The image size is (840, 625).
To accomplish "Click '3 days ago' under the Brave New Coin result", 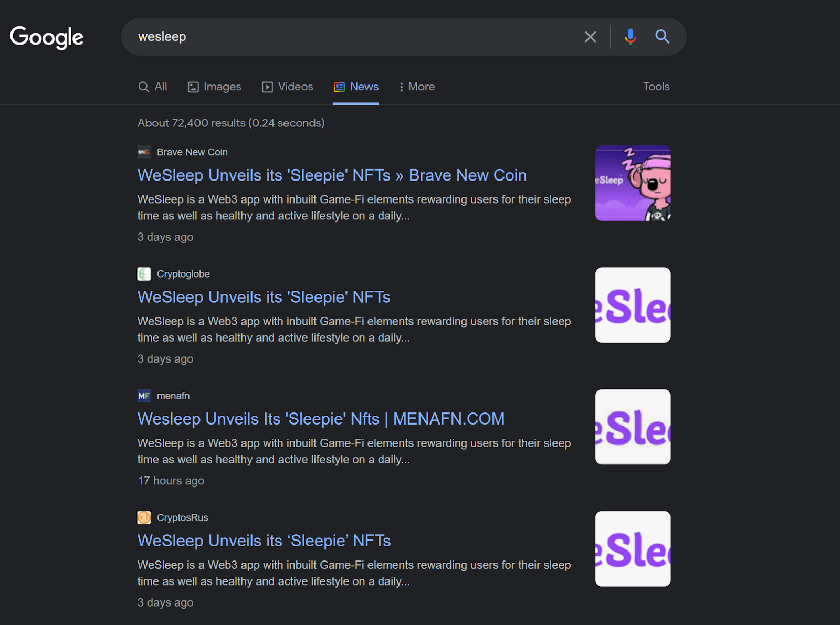I will (165, 237).
